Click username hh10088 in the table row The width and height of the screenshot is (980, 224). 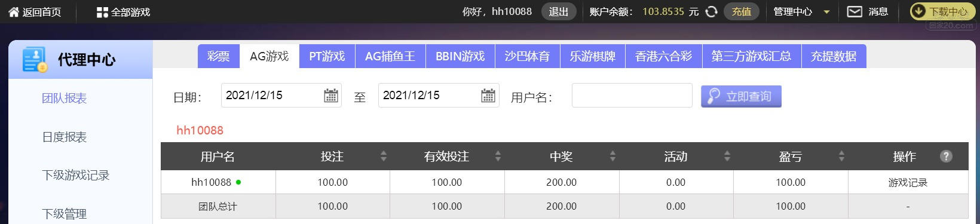click(211, 182)
